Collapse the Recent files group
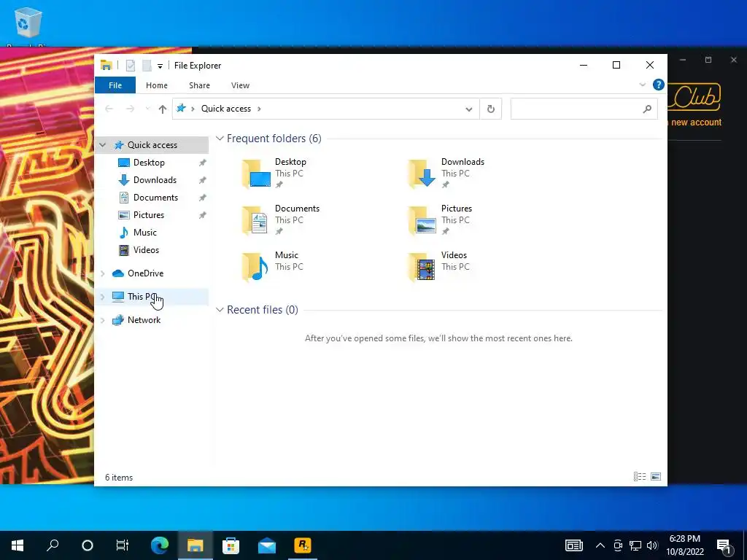Viewport: 747px width, 560px height. click(x=220, y=310)
